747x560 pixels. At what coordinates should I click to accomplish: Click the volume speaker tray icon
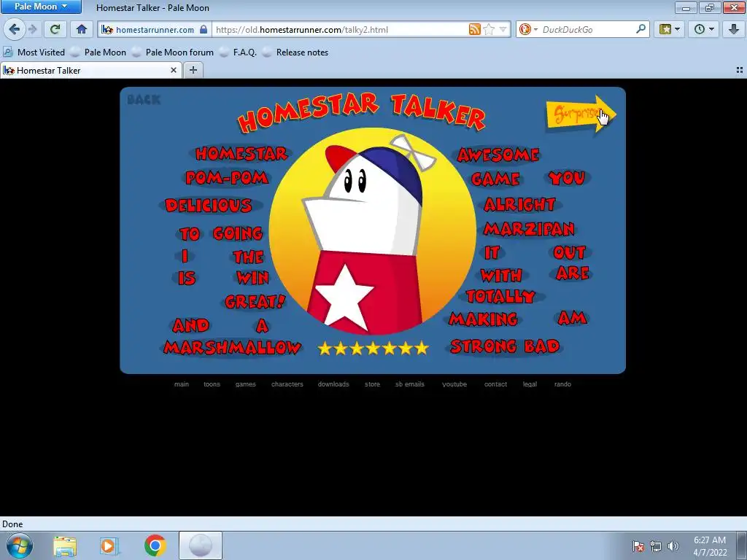(673, 546)
